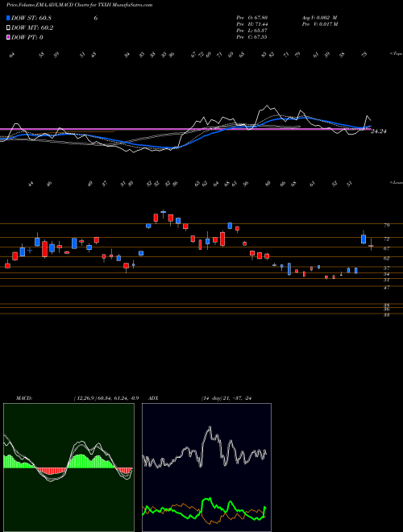Select the 'DOW PT: 0' legend label
This screenshot has width=403, height=532.
click(x=27, y=37)
